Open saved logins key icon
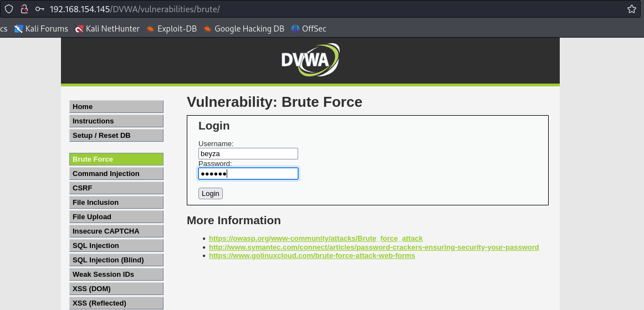Viewport: 644px width, 310px height. click(x=40, y=9)
